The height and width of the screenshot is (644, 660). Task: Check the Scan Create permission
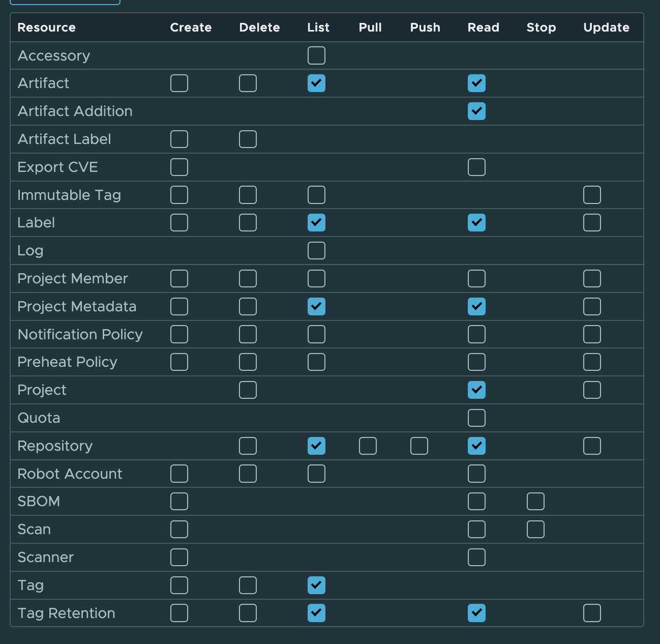[x=179, y=530]
